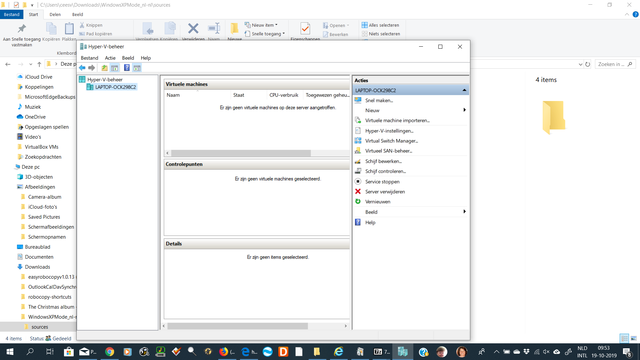Click Knippen in Explorer ribbon

[x=91, y=25]
